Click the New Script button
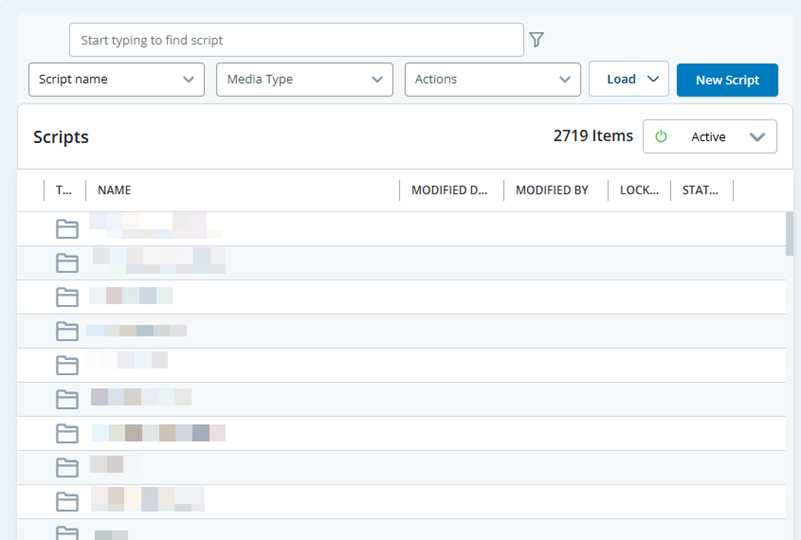The image size is (801, 540). coord(727,80)
